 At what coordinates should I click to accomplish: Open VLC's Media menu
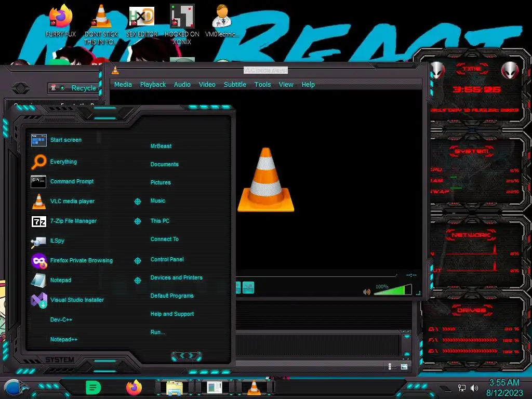pos(123,85)
